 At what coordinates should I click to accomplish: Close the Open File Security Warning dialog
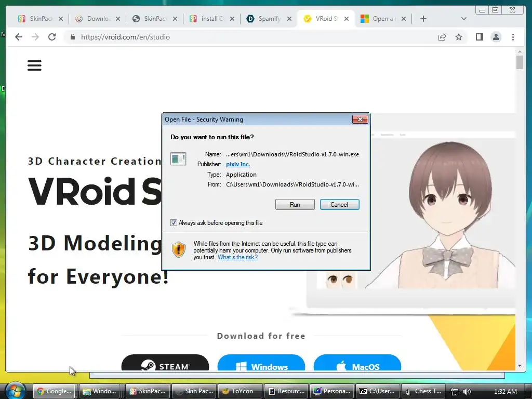coord(360,119)
